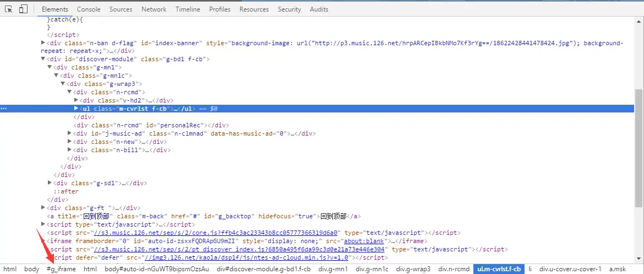Select the div.u-cover.u-cover-1 breadcrumb
The height and width of the screenshot is (274, 644).
[570, 269]
